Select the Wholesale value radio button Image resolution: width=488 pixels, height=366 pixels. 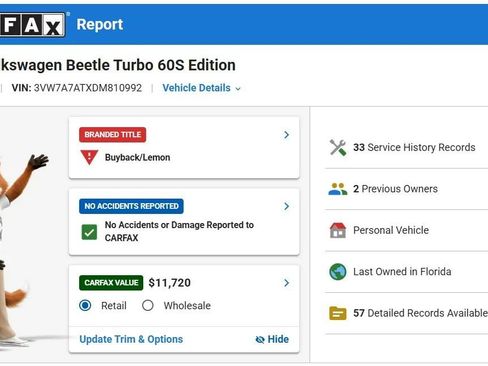pyautogui.click(x=148, y=305)
